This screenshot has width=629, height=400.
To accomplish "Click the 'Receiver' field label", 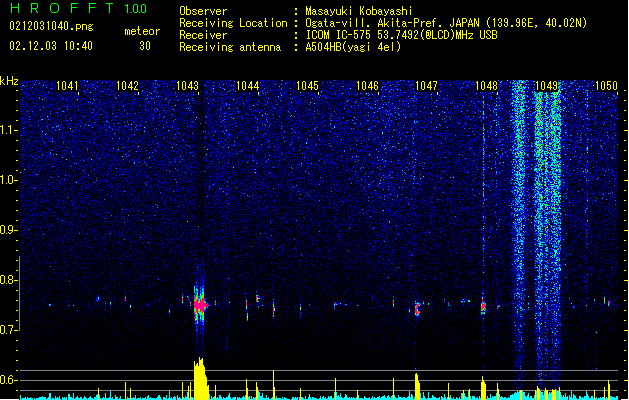I will click(203, 35).
